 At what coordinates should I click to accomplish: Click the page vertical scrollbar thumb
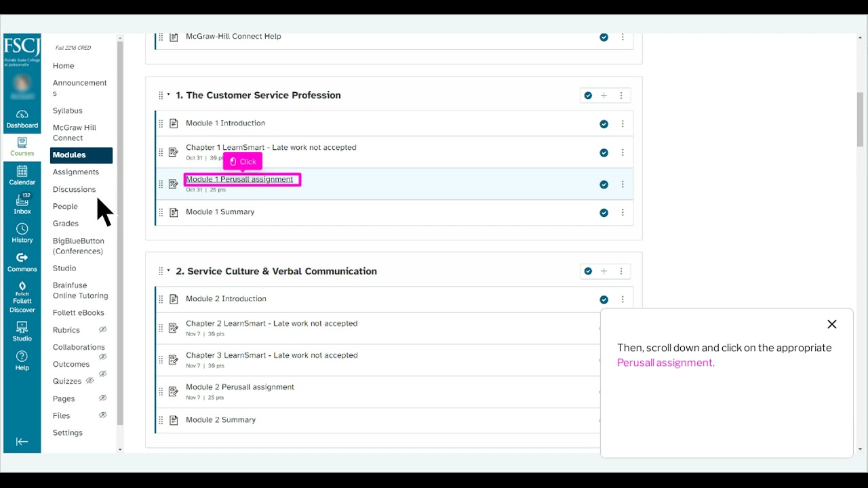pyautogui.click(x=861, y=119)
